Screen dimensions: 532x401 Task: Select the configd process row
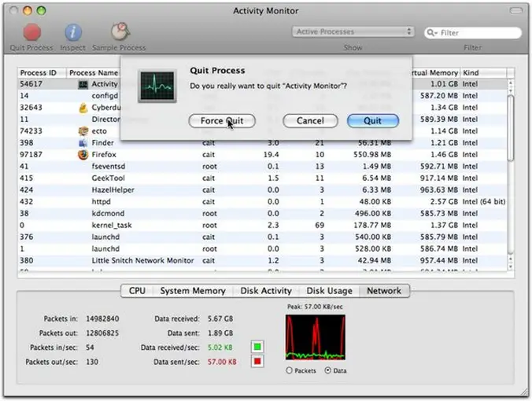click(262, 96)
